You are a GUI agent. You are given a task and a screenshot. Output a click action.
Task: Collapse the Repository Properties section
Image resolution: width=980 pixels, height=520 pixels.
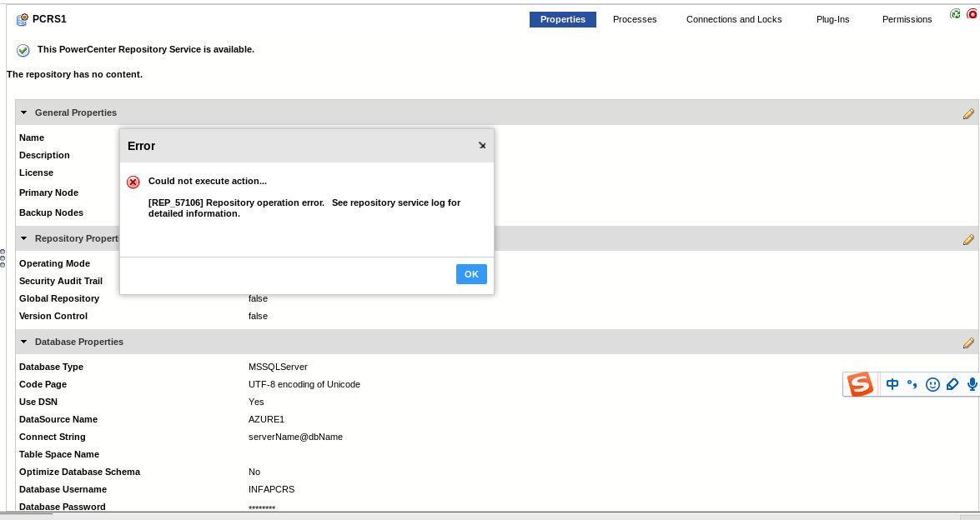click(x=23, y=238)
